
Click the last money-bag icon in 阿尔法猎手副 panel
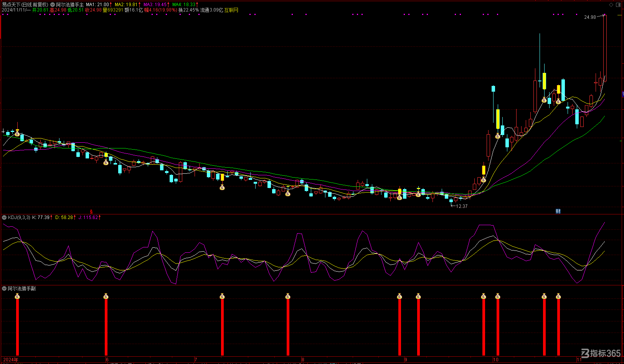coord(558,296)
